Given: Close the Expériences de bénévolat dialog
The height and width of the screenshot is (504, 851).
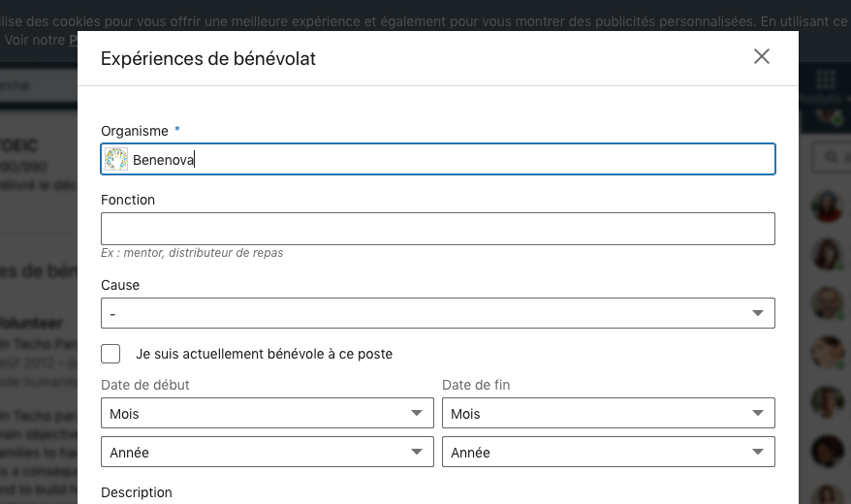Looking at the screenshot, I should (762, 56).
